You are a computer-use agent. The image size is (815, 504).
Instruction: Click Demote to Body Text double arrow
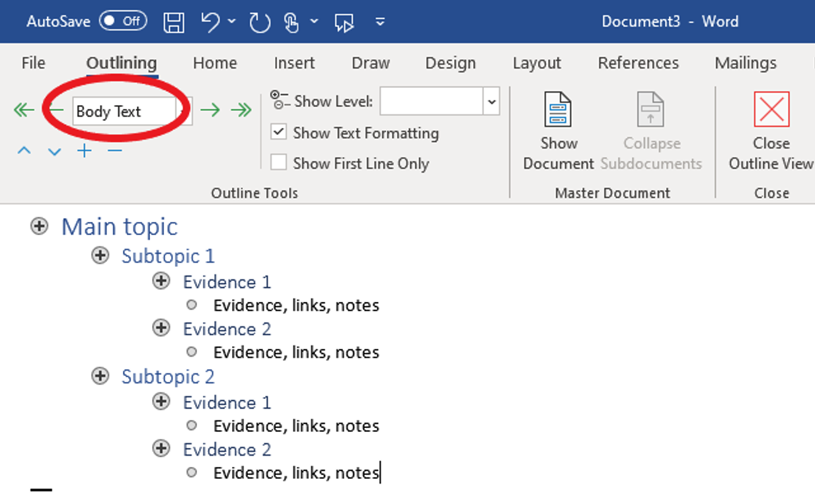(x=241, y=110)
